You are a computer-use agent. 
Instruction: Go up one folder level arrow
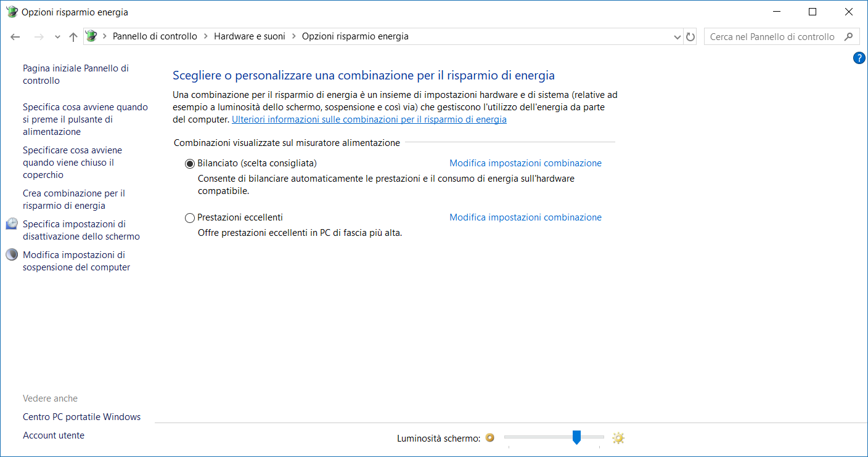pos(73,37)
